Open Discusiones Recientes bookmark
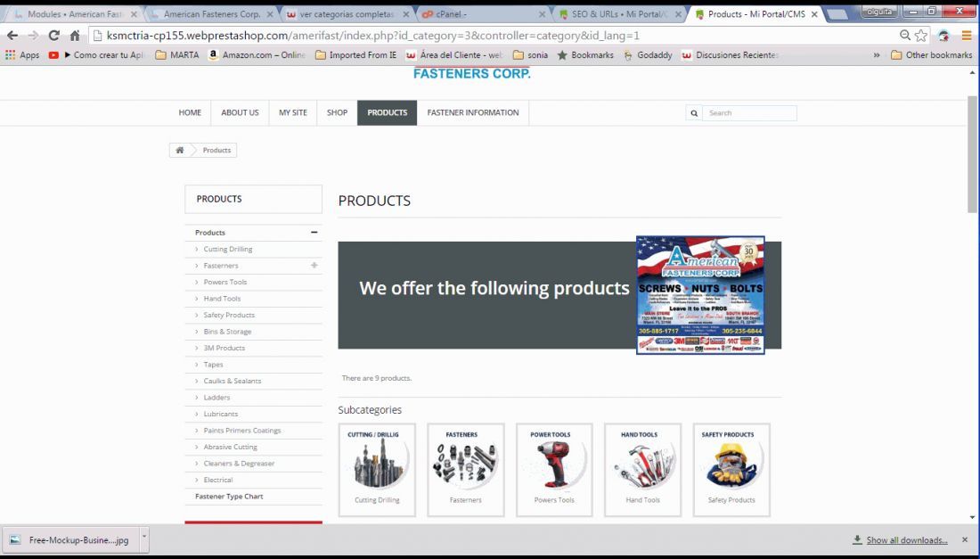This screenshot has width=980, height=559. [731, 55]
